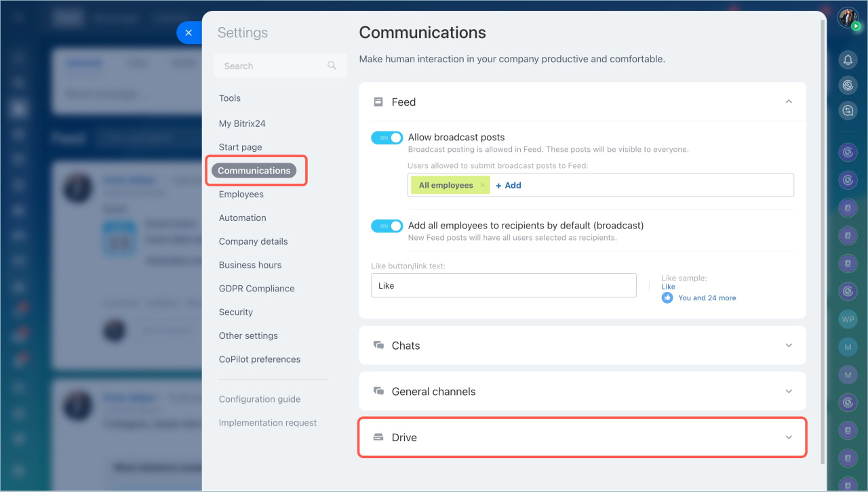The image size is (868, 492).
Task: Expand the Drive section chevron
Action: [788, 438]
